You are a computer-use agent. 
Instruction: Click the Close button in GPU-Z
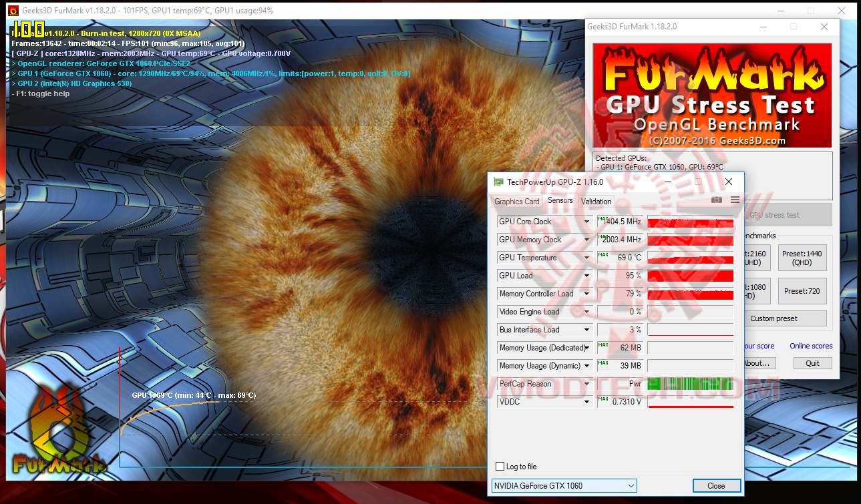(717, 486)
